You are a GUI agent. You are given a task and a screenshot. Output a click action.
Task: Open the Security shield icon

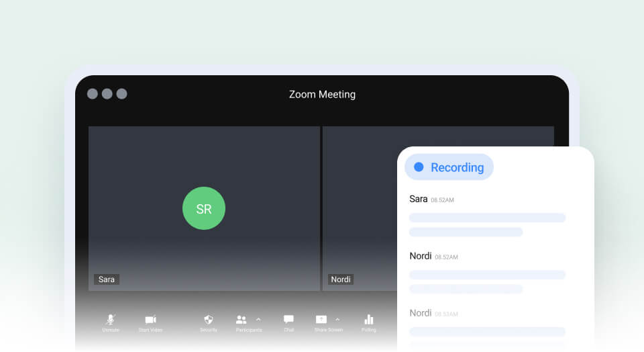209,320
